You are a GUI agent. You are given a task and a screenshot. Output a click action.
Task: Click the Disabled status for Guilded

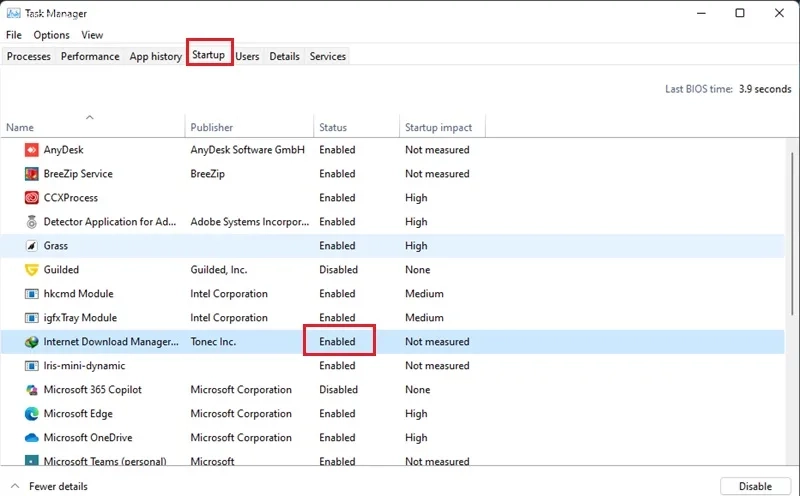338,270
